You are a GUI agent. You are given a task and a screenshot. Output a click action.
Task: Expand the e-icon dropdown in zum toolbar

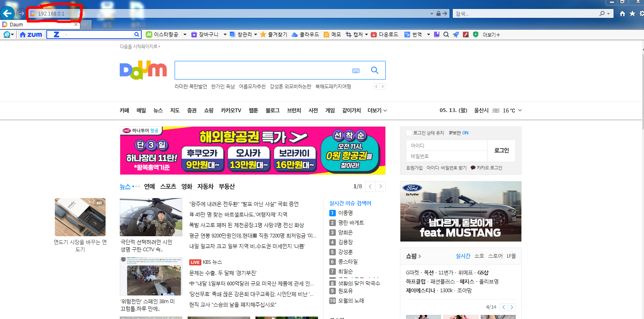(x=13, y=35)
